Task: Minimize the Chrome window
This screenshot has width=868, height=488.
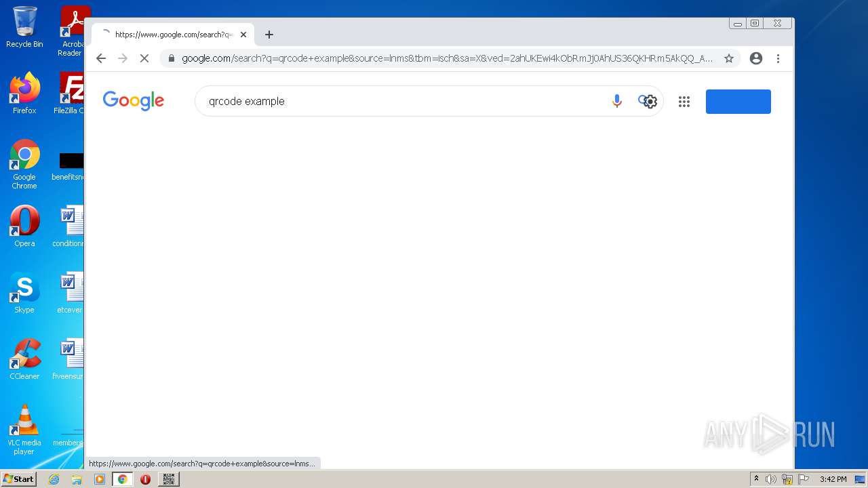Action: pos(737,24)
